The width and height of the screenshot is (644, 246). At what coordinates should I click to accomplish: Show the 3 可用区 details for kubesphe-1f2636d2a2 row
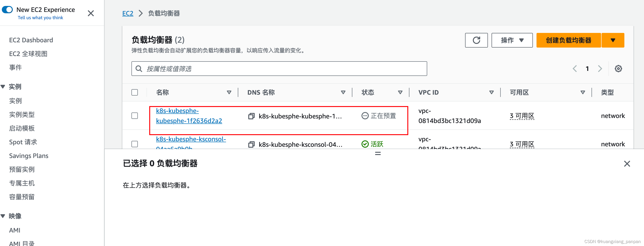tap(522, 116)
